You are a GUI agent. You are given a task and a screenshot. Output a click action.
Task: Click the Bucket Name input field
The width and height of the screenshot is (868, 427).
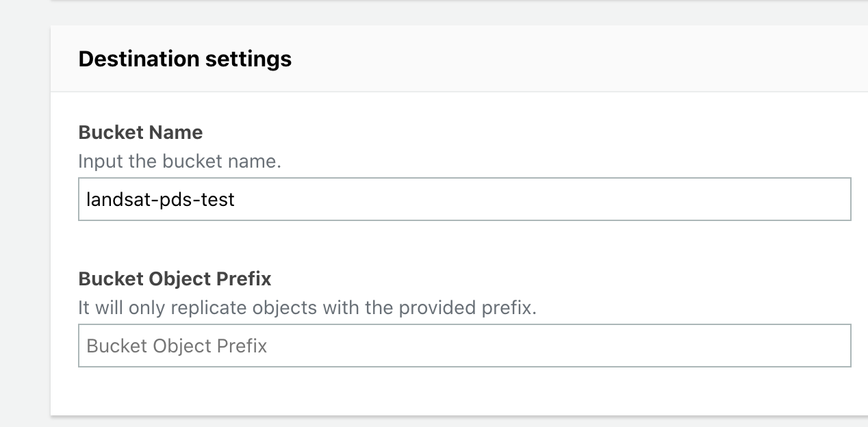point(463,199)
